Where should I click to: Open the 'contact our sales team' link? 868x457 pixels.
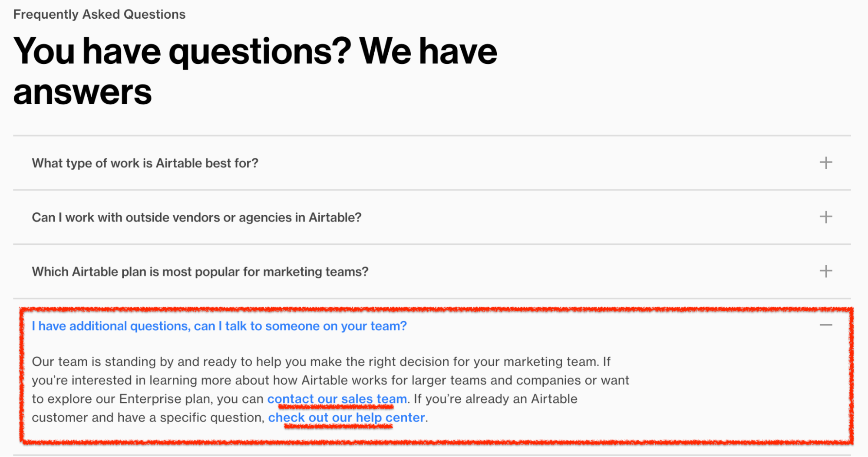(x=336, y=399)
